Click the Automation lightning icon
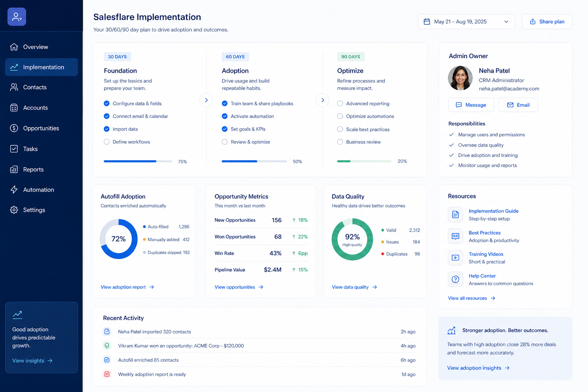 pyautogui.click(x=14, y=189)
